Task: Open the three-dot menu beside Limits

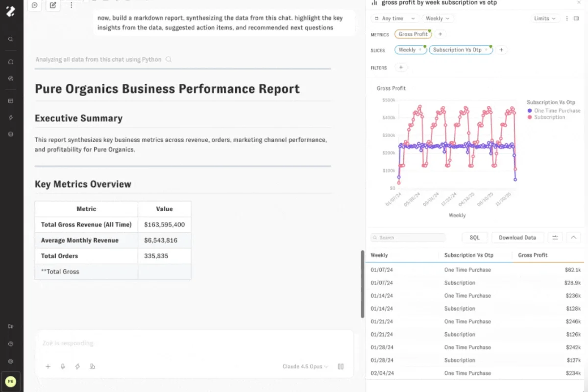Action: click(566, 18)
